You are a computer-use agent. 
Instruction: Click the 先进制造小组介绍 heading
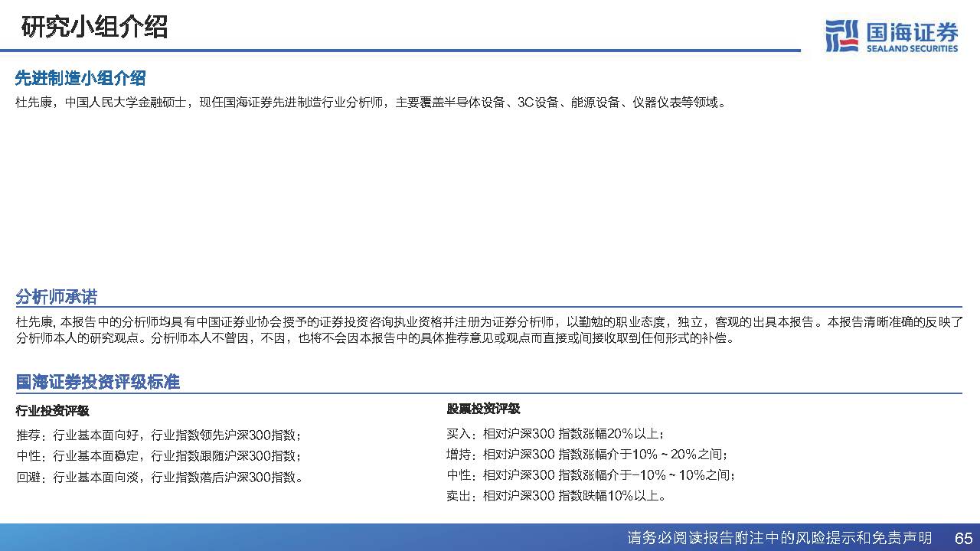(x=80, y=78)
